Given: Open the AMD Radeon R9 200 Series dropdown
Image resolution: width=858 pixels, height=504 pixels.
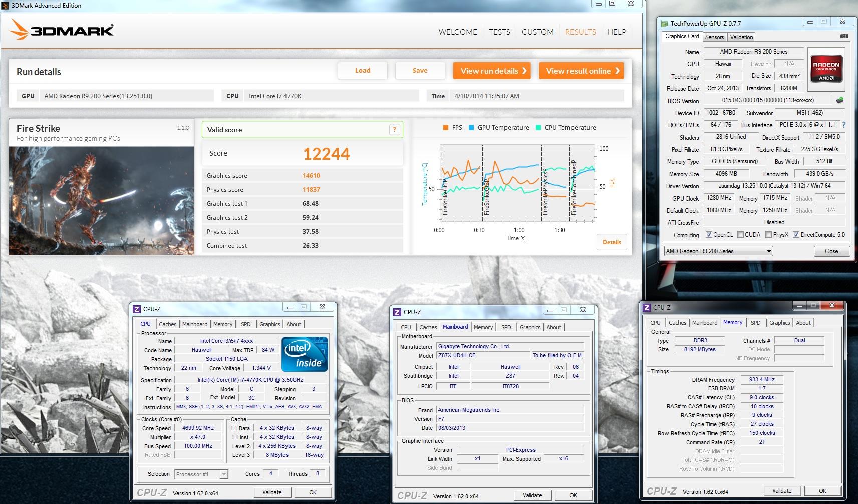Looking at the screenshot, I should (x=718, y=251).
